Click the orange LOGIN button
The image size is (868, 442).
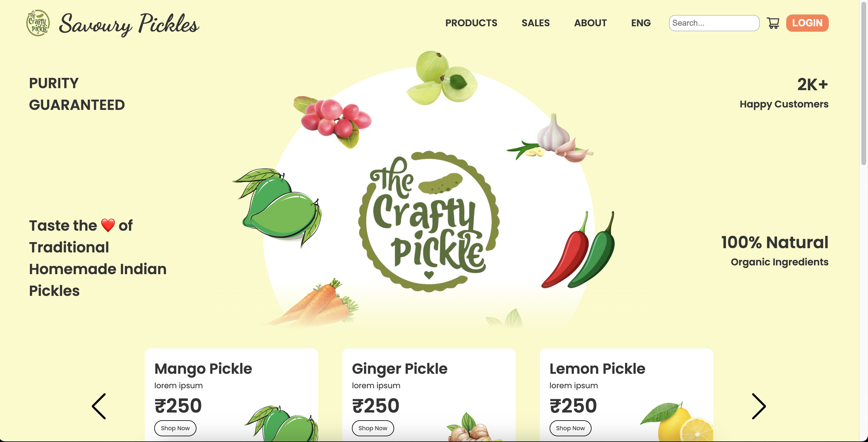click(807, 23)
